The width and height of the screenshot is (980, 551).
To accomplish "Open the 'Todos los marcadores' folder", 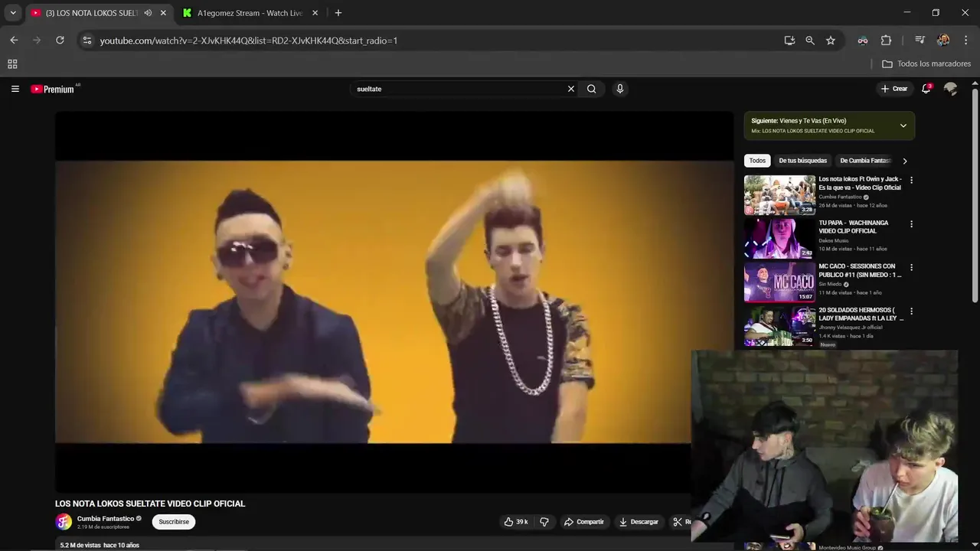I will coord(926,64).
